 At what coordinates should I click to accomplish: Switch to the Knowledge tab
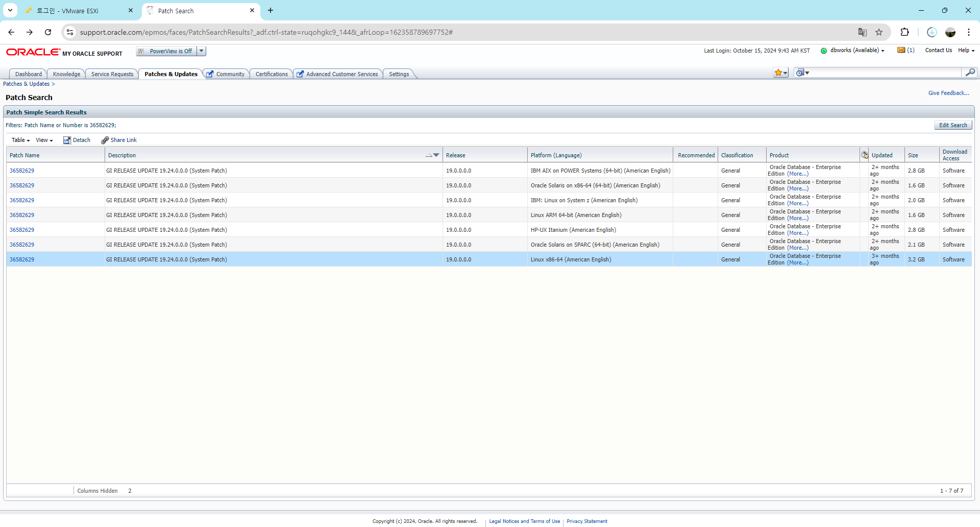[x=67, y=74]
